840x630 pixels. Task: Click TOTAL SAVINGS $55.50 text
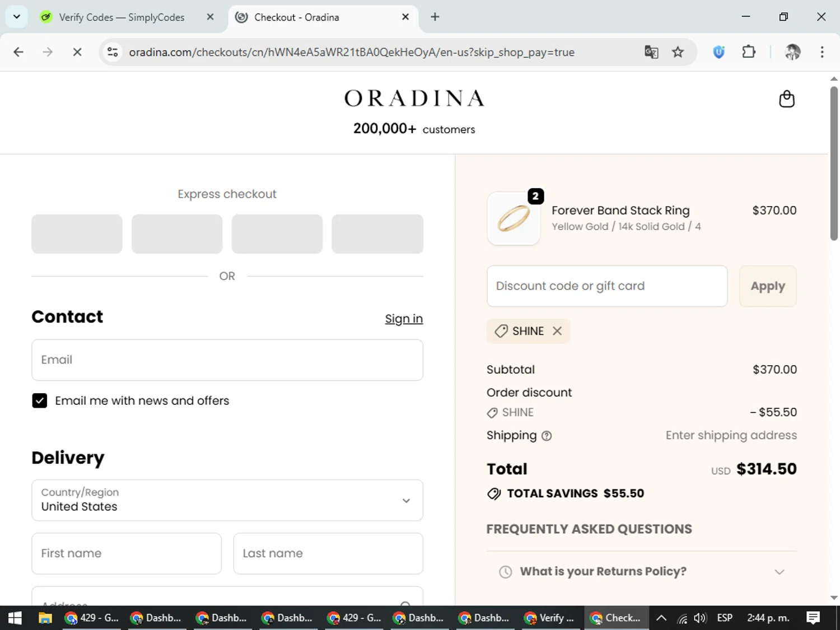pos(576,493)
